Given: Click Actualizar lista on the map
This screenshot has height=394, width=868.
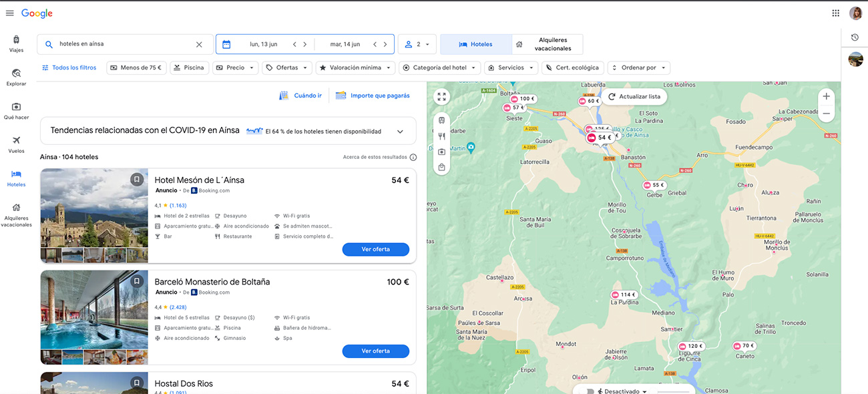Looking at the screenshot, I should point(634,97).
